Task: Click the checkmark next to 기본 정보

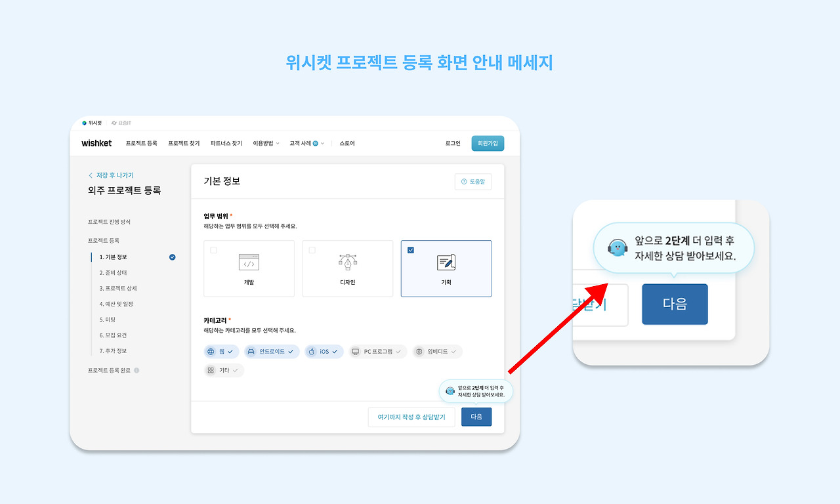Action: 172,257
